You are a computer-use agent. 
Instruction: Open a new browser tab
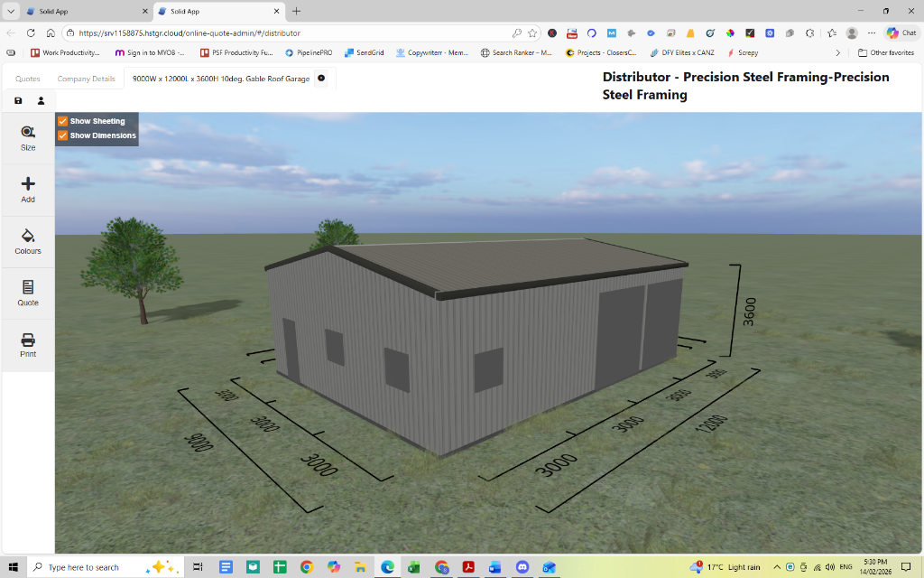click(296, 11)
